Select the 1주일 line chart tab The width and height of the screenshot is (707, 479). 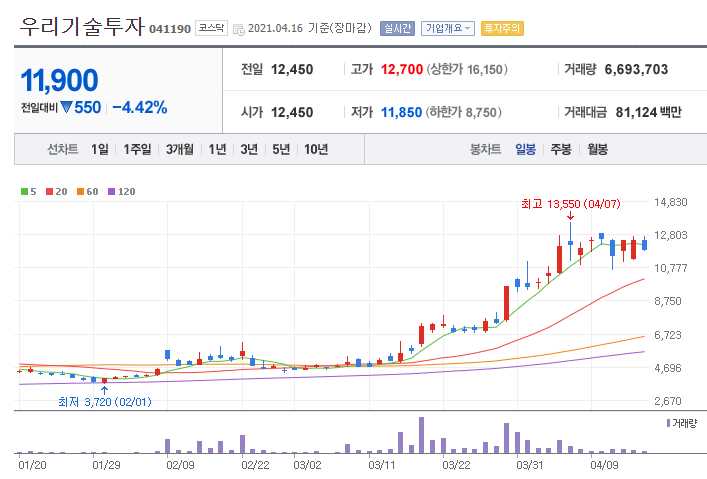(x=137, y=149)
